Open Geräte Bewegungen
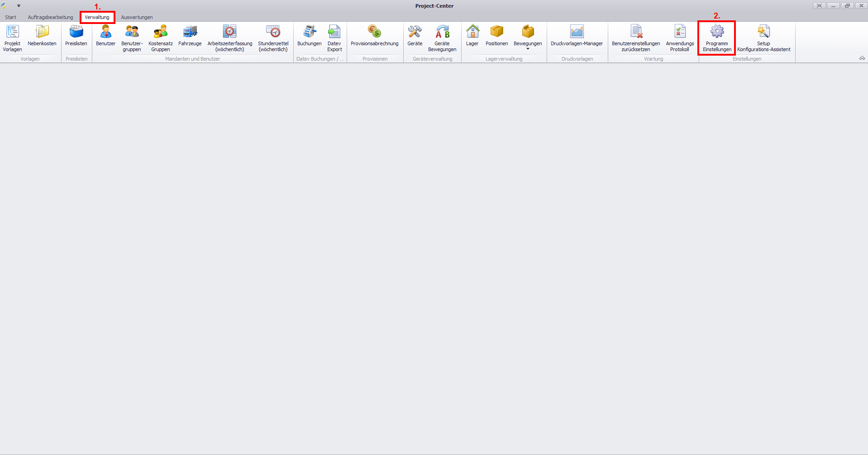This screenshot has height=455, width=868. tap(442, 38)
